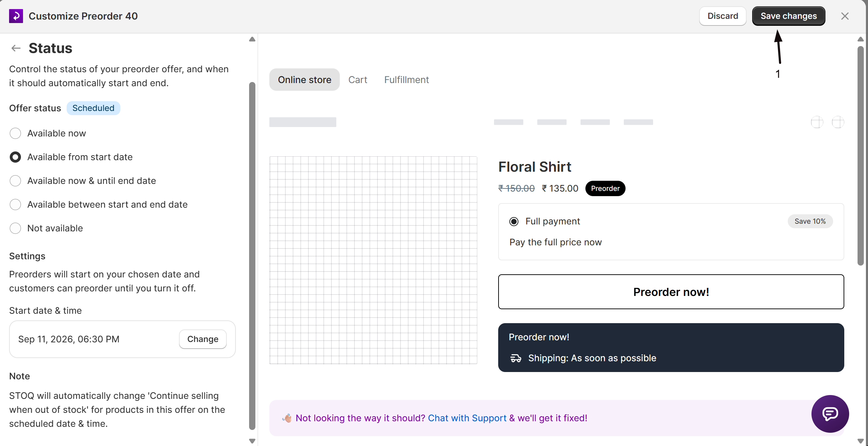
Task: Click the back arrow beside Status
Action: pyautogui.click(x=16, y=48)
